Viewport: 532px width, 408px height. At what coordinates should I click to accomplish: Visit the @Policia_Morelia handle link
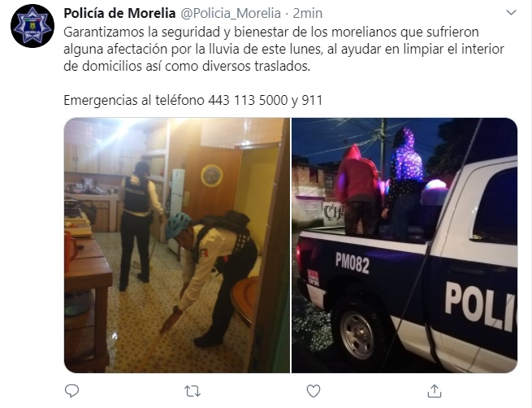point(231,13)
